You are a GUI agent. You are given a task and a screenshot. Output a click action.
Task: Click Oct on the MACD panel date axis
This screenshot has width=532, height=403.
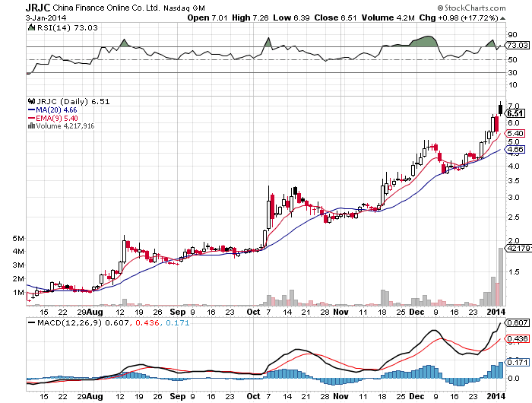(253, 396)
